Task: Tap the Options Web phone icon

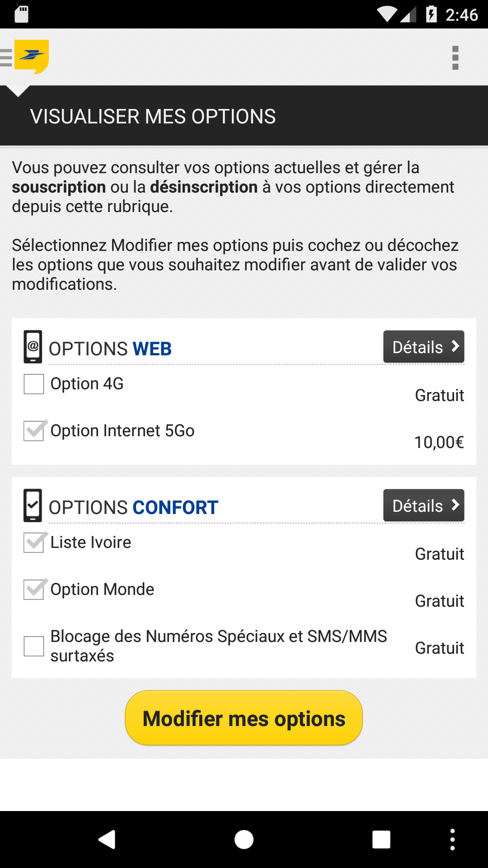Action: click(33, 347)
